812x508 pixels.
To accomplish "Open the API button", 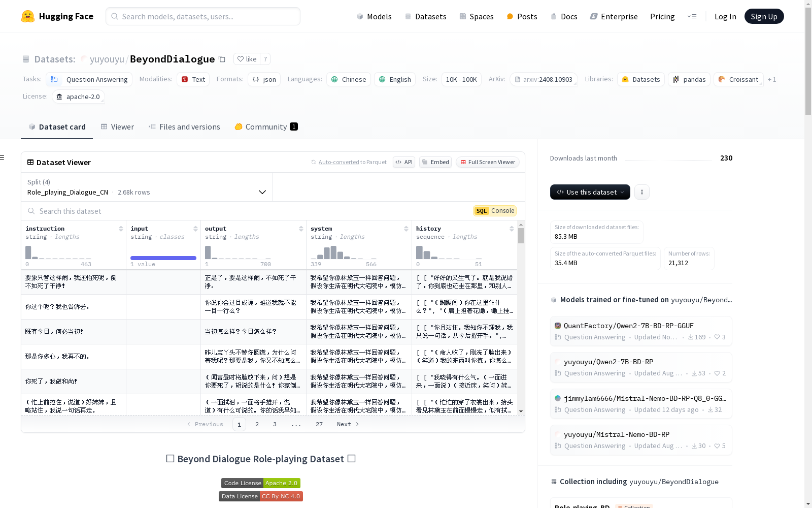I will (404, 162).
